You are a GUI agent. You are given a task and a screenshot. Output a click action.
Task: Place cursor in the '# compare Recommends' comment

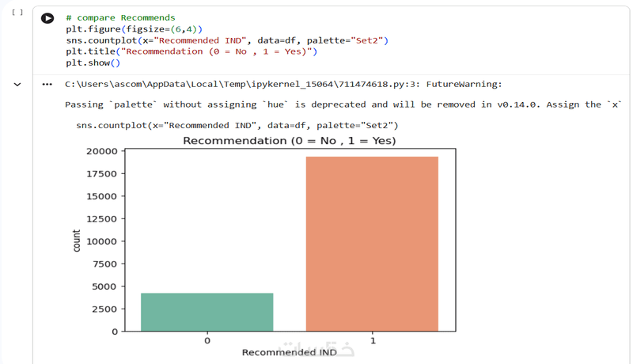[120, 17]
